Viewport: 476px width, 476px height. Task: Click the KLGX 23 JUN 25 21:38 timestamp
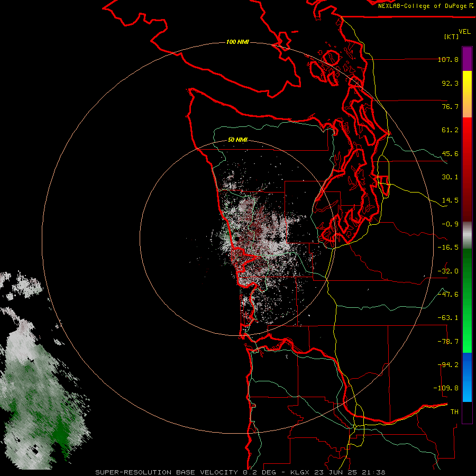[338, 472]
